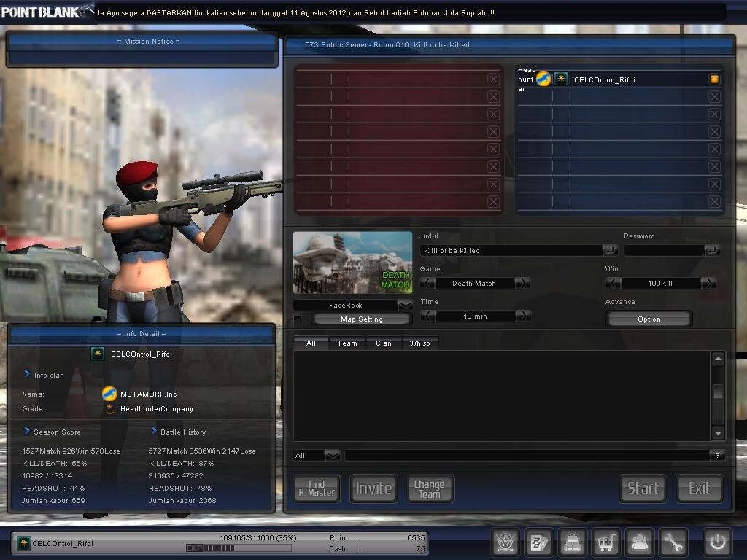Click the Invite button
Screen dimensions: 747x560
pos(374,488)
